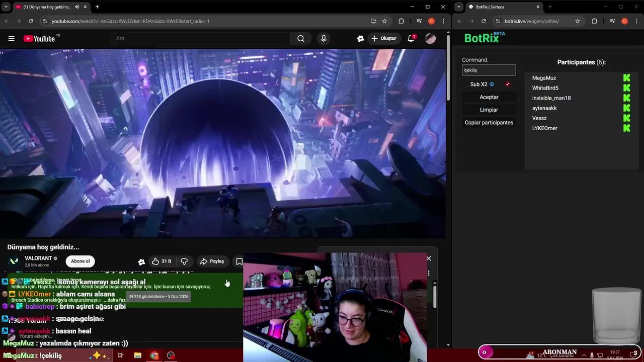Image resolution: width=644 pixels, height=362 pixels.
Task: Open Chrome menu in BotRix window
Action: 637,21
